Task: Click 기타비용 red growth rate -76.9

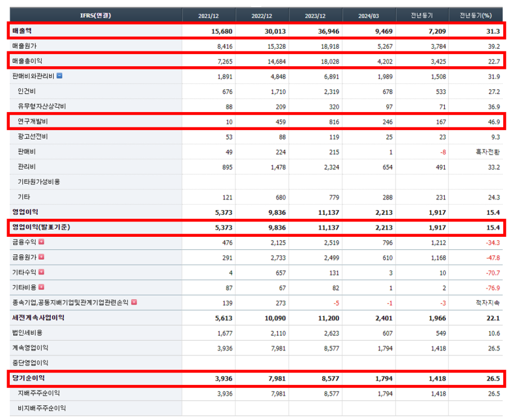Action: point(493,288)
